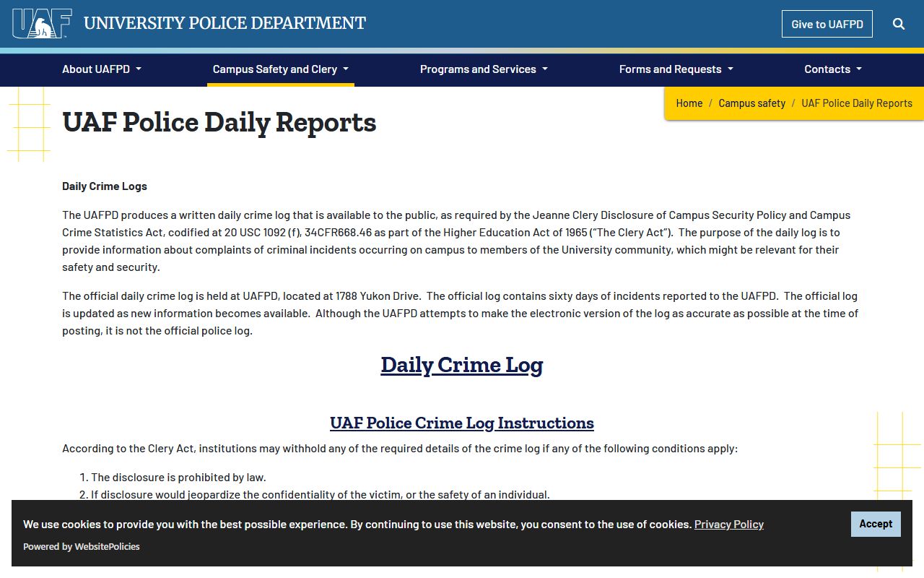
Task: Open UAF Police Crime Log Instructions link
Action: tap(462, 423)
